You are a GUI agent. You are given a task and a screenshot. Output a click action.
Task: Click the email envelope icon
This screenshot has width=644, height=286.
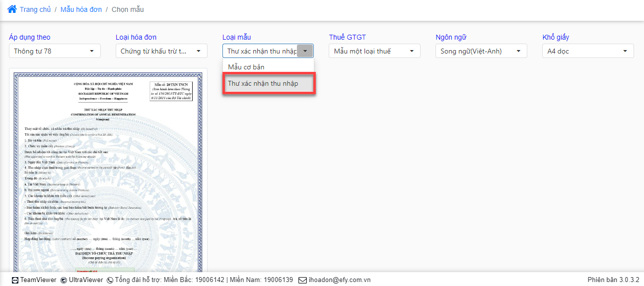(302, 280)
